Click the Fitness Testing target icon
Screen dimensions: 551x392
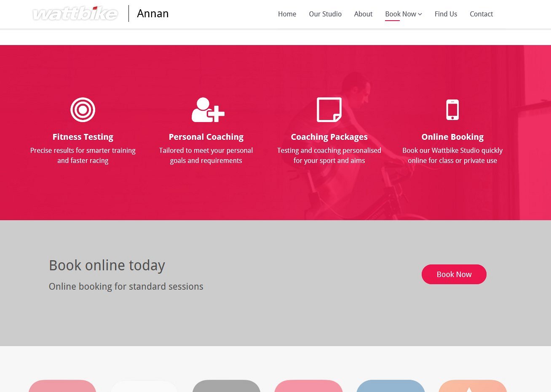(x=83, y=110)
